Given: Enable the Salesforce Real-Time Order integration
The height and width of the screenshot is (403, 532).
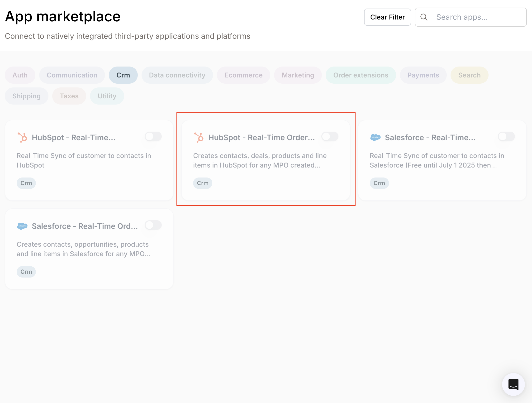Looking at the screenshot, I should 153,225.
